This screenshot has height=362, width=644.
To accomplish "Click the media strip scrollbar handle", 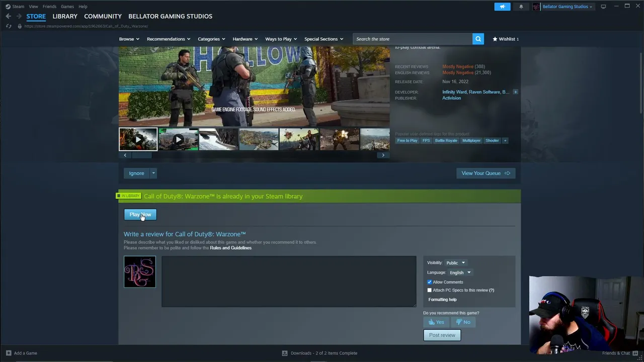I will [141, 155].
